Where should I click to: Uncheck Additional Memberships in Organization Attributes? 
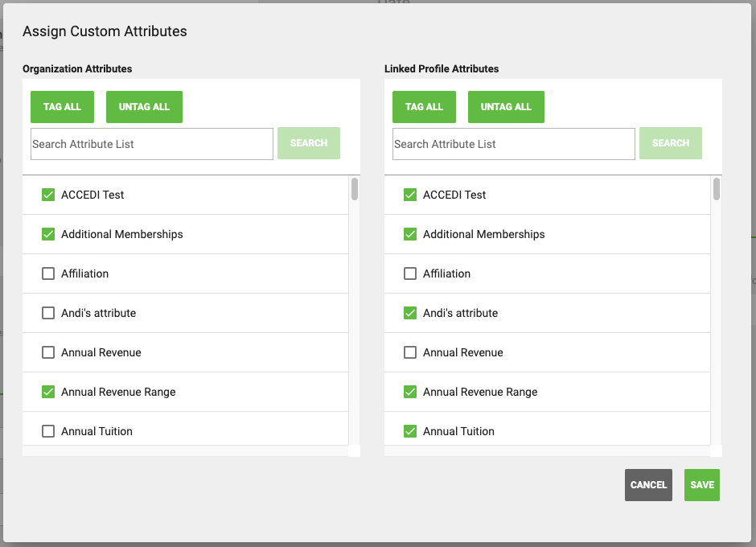[48, 234]
